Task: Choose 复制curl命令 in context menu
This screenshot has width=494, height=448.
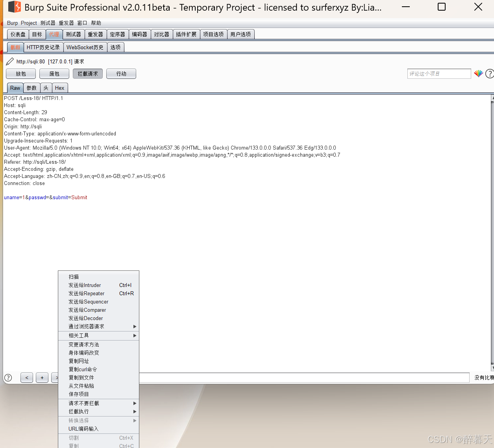Action: (98, 369)
